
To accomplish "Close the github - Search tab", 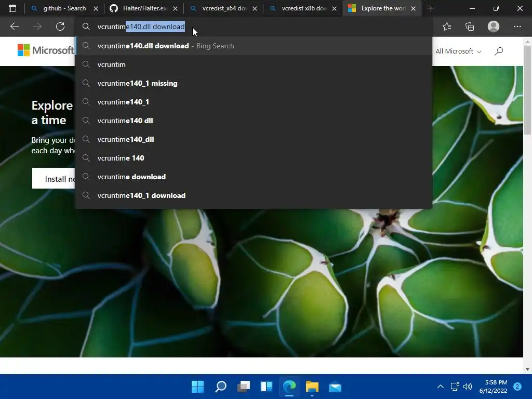I will click(96, 8).
